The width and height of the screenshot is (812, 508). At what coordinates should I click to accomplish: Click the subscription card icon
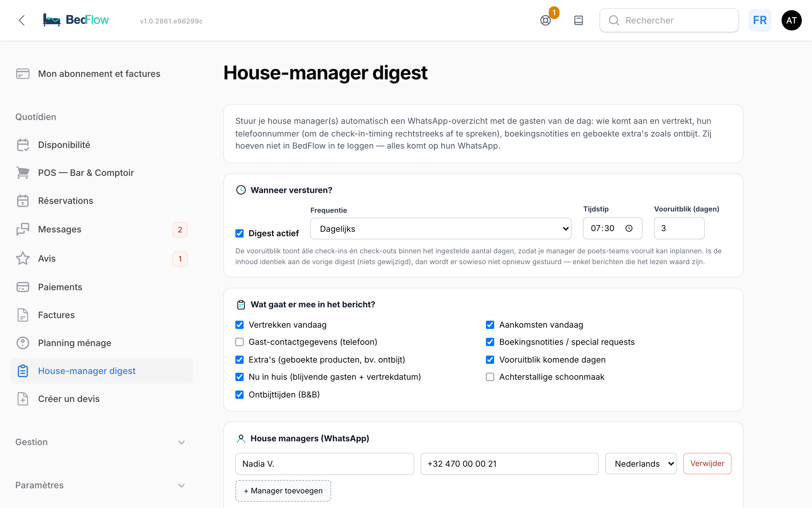click(x=23, y=74)
